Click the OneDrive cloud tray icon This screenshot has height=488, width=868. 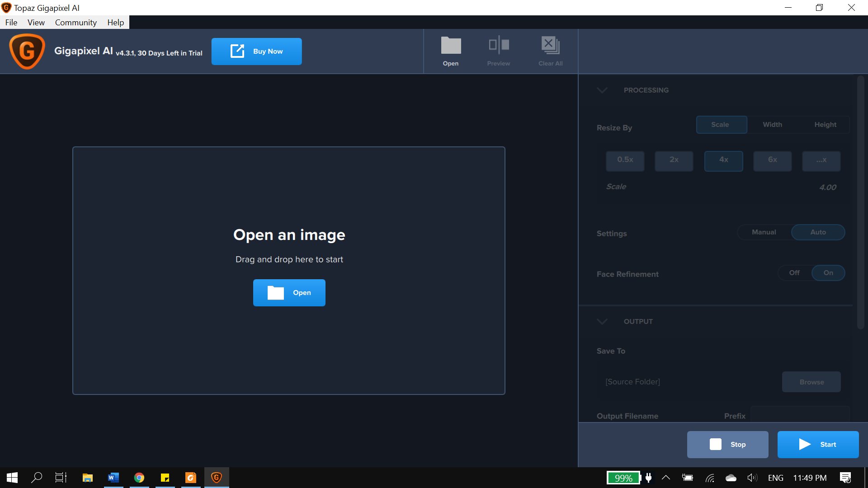click(731, 478)
